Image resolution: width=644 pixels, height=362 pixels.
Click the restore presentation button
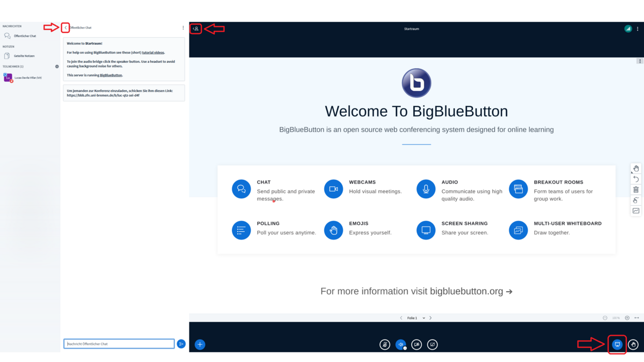(617, 344)
